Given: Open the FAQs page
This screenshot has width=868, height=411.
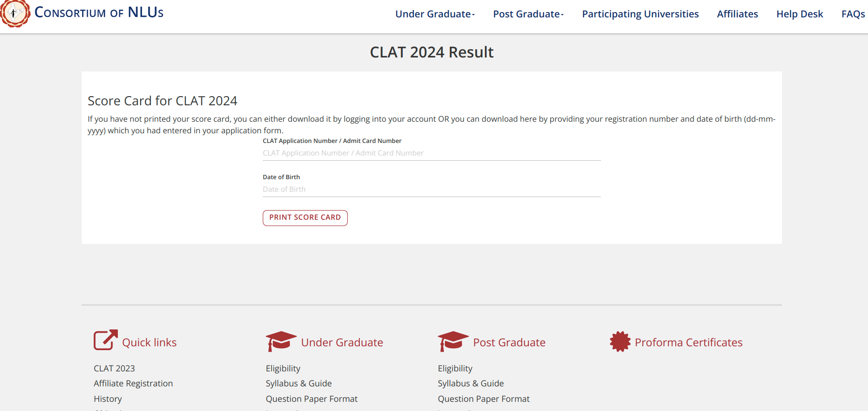Looking at the screenshot, I should [x=853, y=14].
